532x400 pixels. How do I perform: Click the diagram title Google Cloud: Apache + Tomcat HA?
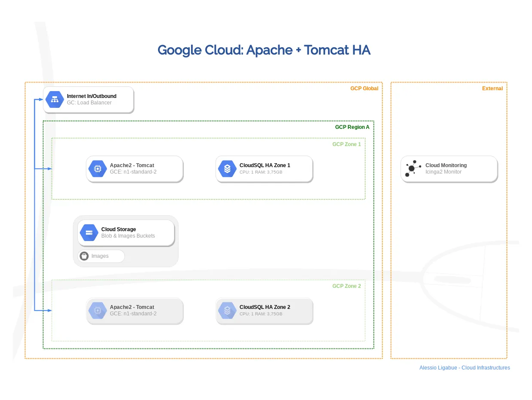point(264,50)
